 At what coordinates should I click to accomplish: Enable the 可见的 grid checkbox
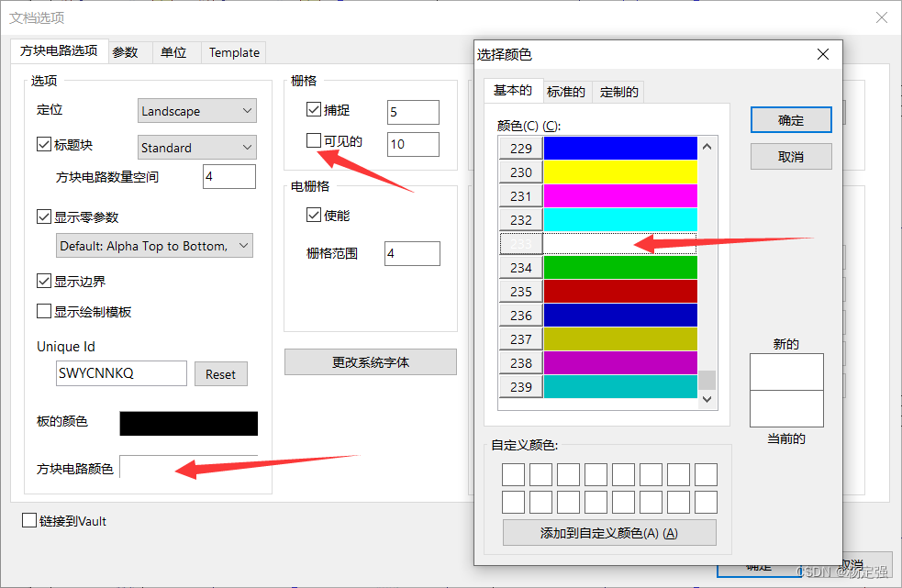[x=313, y=142]
